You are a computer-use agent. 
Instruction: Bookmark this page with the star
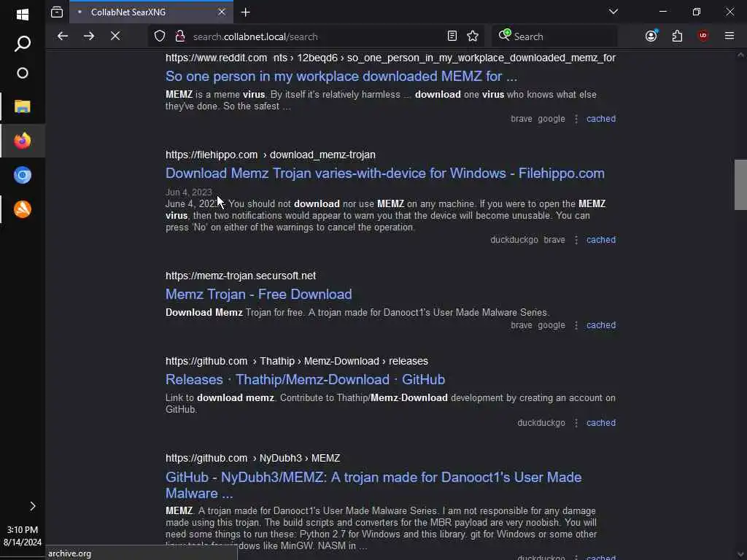click(473, 36)
